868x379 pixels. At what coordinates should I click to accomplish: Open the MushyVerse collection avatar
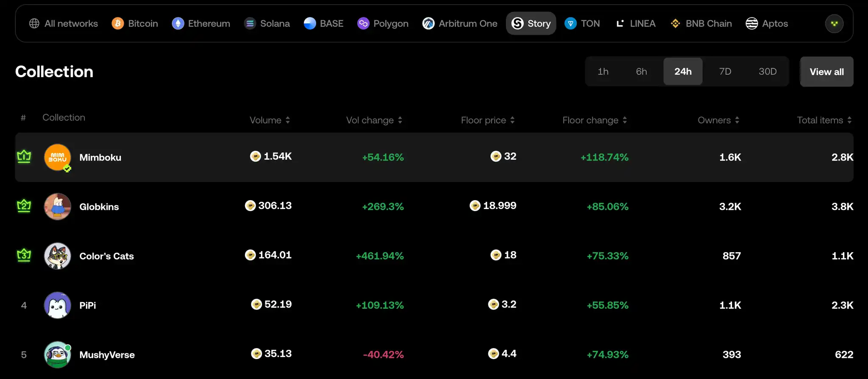coord(58,354)
